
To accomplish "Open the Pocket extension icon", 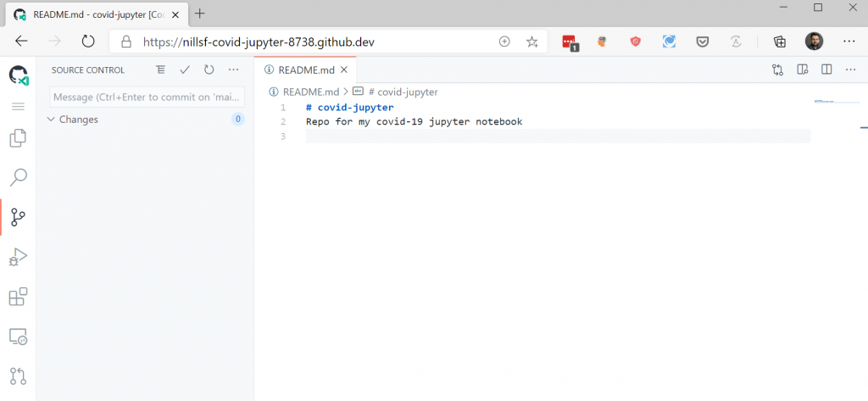I will (x=703, y=42).
